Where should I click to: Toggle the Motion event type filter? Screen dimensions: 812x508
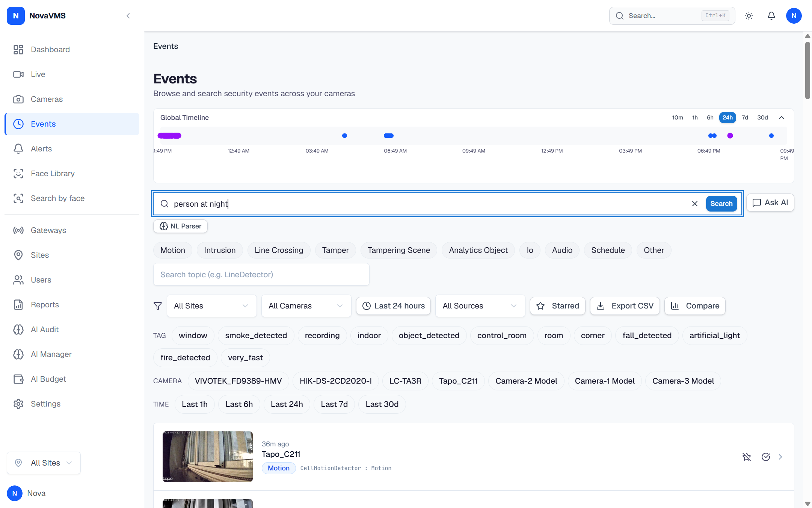[173, 250]
